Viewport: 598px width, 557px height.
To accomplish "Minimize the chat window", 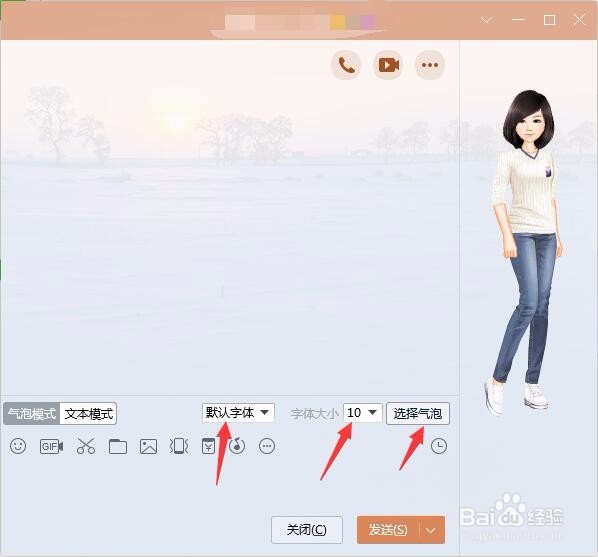I will pyautogui.click(x=518, y=19).
